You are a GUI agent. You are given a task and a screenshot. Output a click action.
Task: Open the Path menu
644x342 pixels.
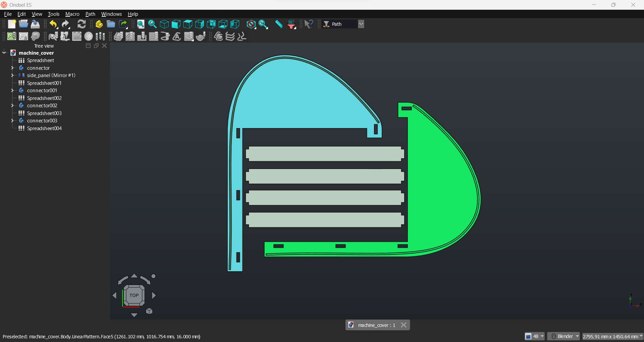(90, 14)
